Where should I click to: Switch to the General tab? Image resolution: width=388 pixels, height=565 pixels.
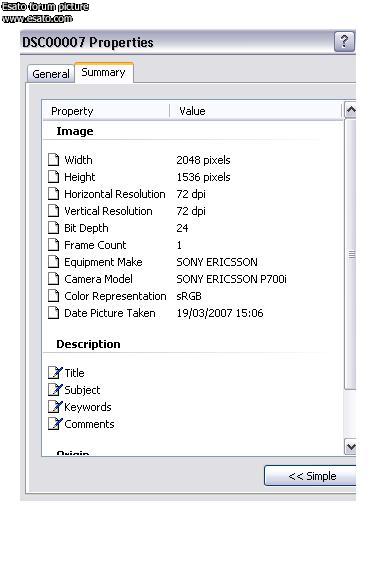(51, 74)
